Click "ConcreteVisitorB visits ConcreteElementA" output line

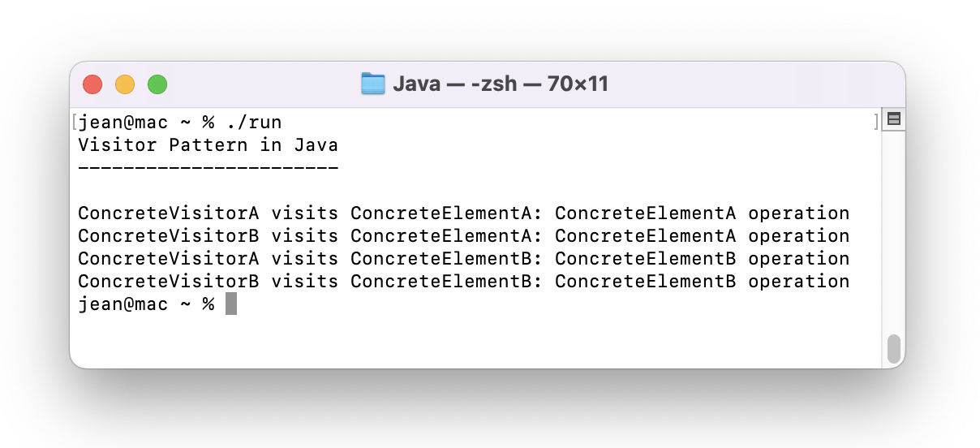pyautogui.click(x=463, y=236)
